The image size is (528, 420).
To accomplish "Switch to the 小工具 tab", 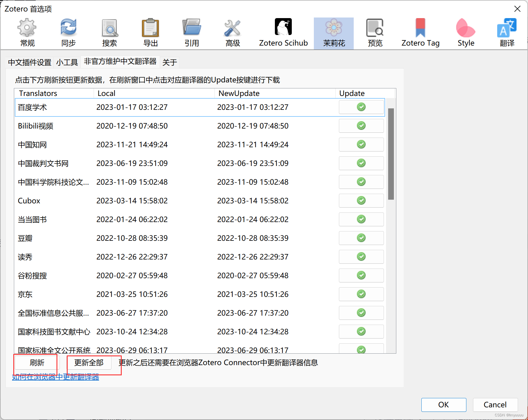I will tap(67, 62).
